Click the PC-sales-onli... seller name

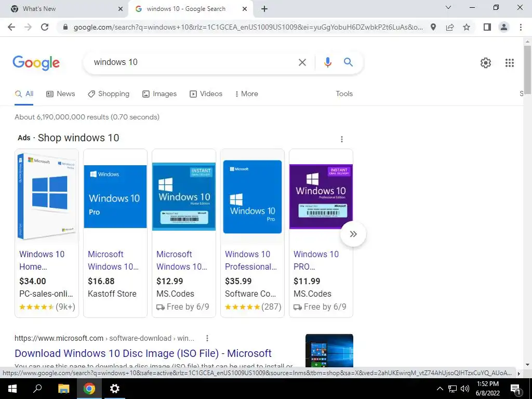pos(46,294)
